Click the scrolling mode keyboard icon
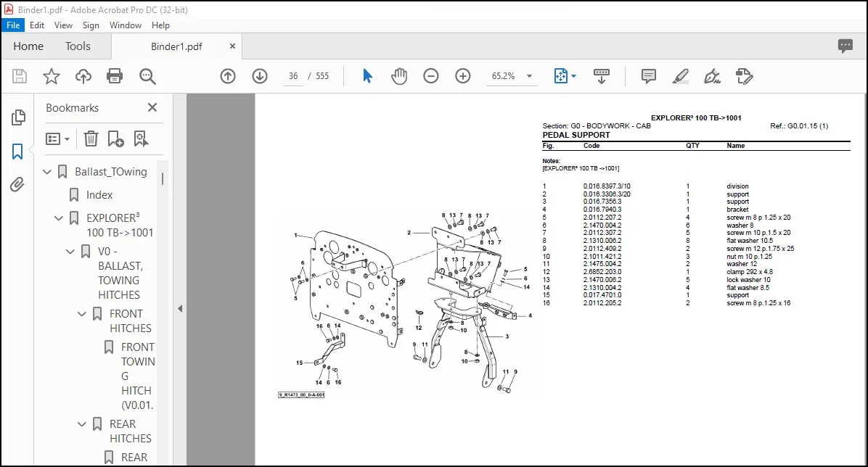The height and width of the screenshot is (467, 868). point(601,76)
